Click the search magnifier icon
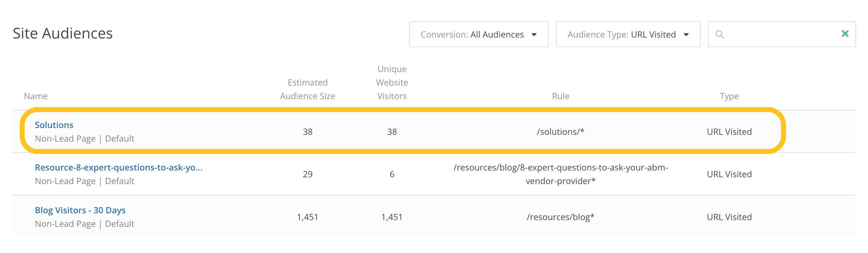868x253 pixels. (x=719, y=34)
